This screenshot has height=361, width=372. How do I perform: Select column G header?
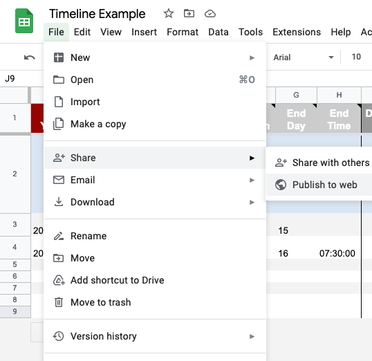[x=296, y=95]
